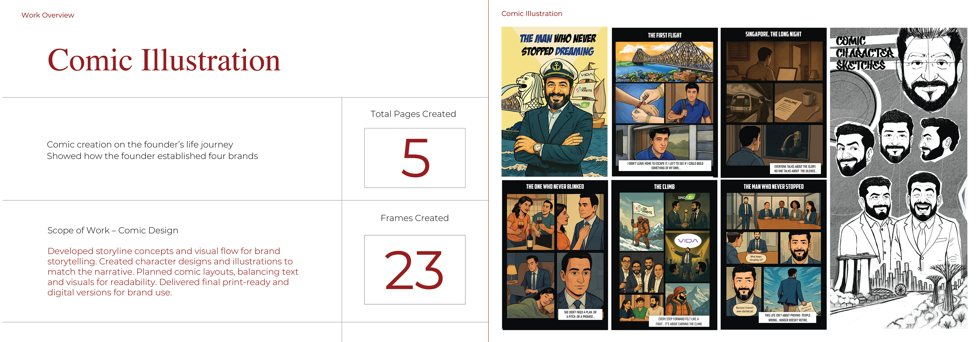Select the 'Singapore, The Long Night' page
Screen dimensions: 980x342
pos(774,102)
